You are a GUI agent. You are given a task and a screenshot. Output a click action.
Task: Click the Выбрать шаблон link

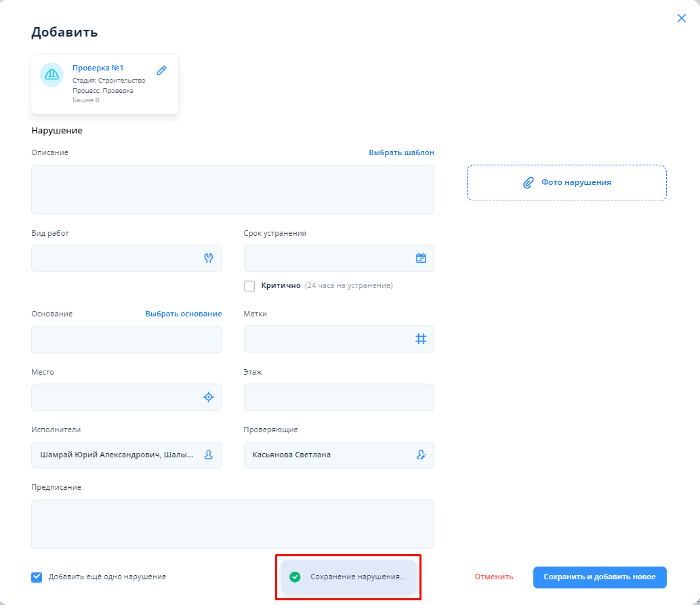(x=401, y=152)
